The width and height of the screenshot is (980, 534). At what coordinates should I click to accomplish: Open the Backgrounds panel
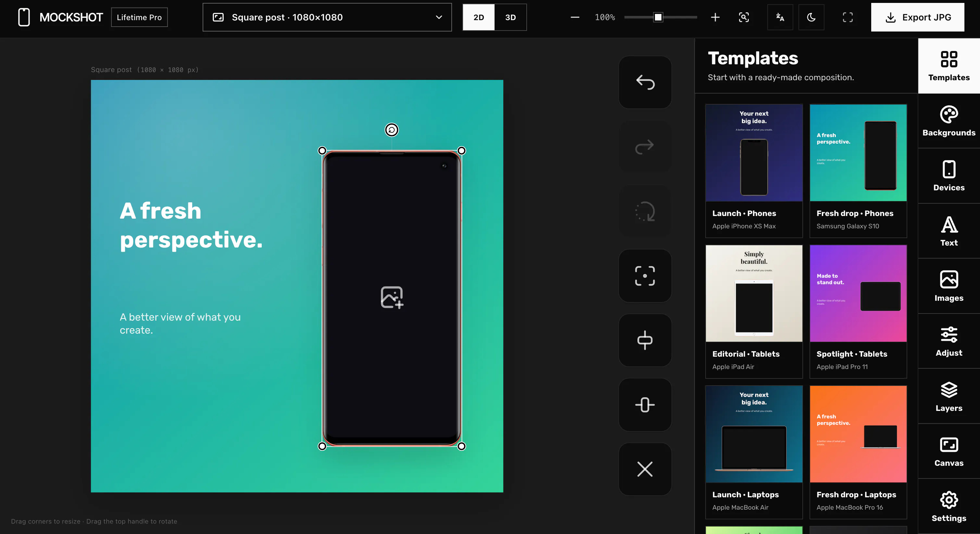[x=949, y=121]
